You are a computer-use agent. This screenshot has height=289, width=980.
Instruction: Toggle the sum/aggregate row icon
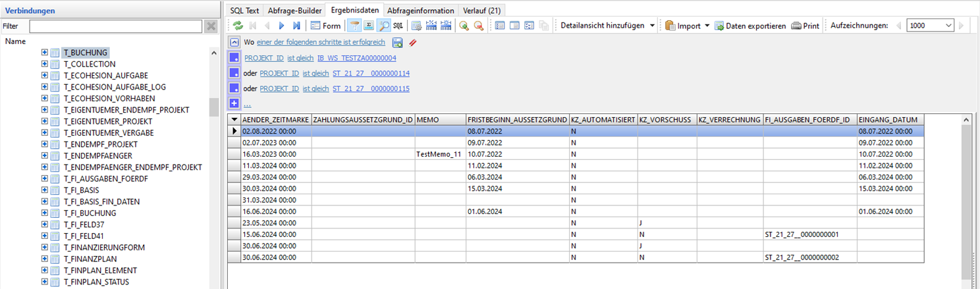coord(369,26)
